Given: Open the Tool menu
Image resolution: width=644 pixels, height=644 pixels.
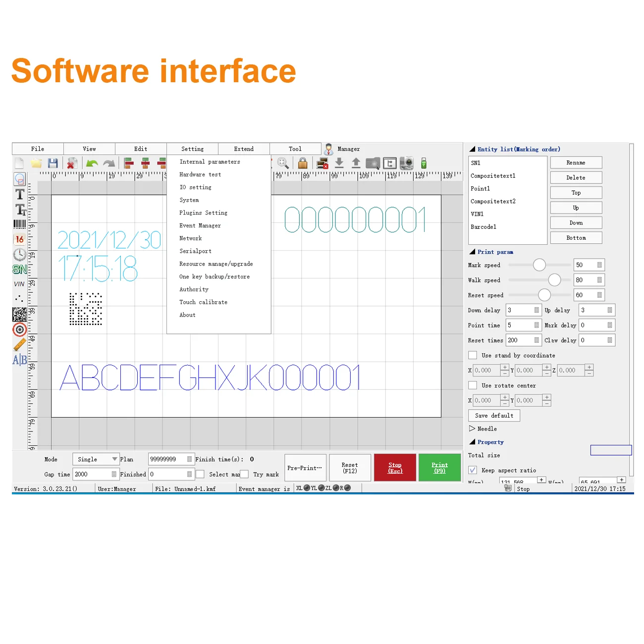Looking at the screenshot, I should 295,149.
